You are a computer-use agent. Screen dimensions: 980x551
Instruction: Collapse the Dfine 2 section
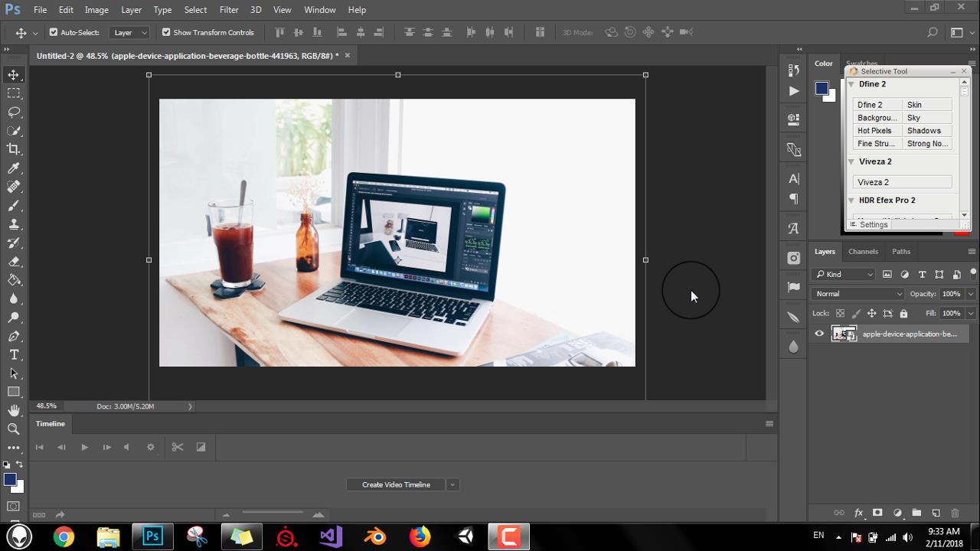pos(851,84)
